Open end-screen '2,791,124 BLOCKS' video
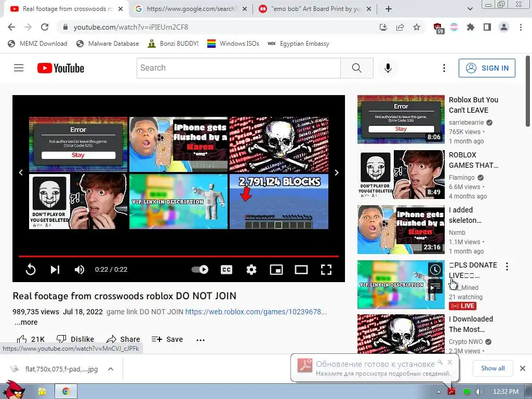The width and height of the screenshot is (532, 399). coord(279,202)
